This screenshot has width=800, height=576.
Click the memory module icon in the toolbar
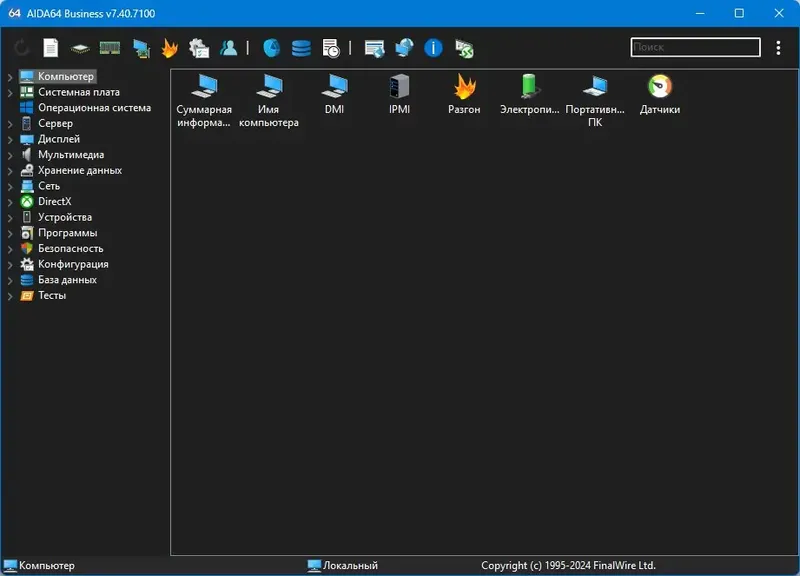pyautogui.click(x=110, y=47)
